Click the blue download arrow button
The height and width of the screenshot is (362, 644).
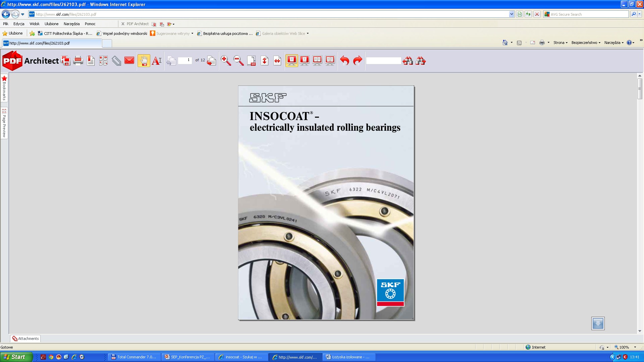tap(598, 323)
